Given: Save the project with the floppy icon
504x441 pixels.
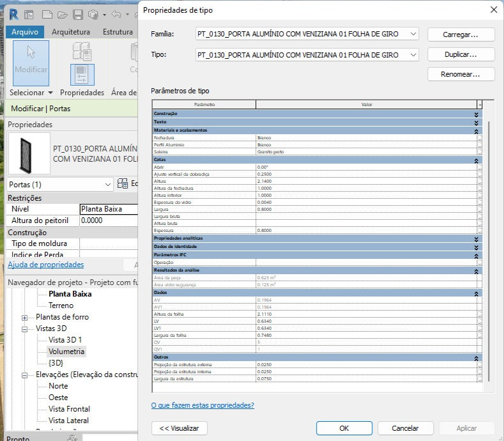Looking at the screenshot, I should point(78,15).
